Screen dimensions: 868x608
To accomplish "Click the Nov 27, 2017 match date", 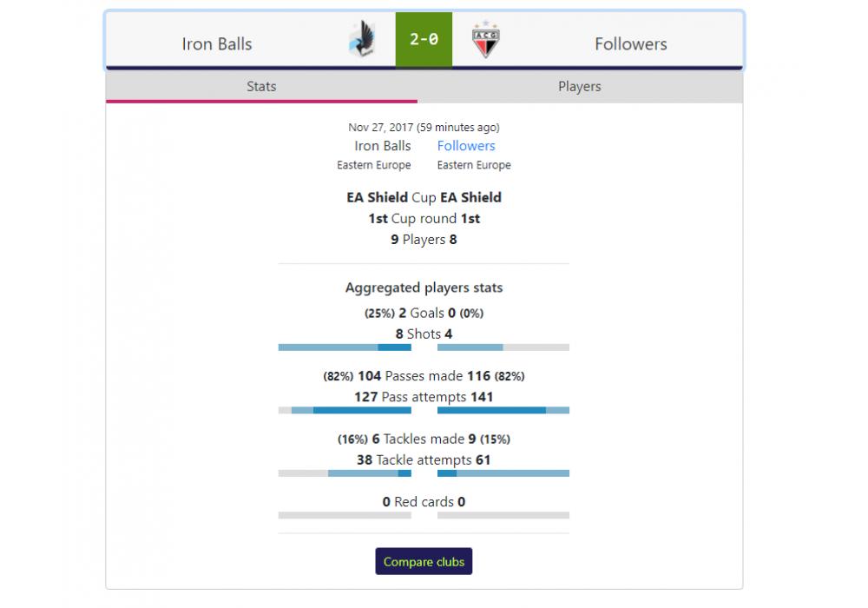I will pos(424,128).
